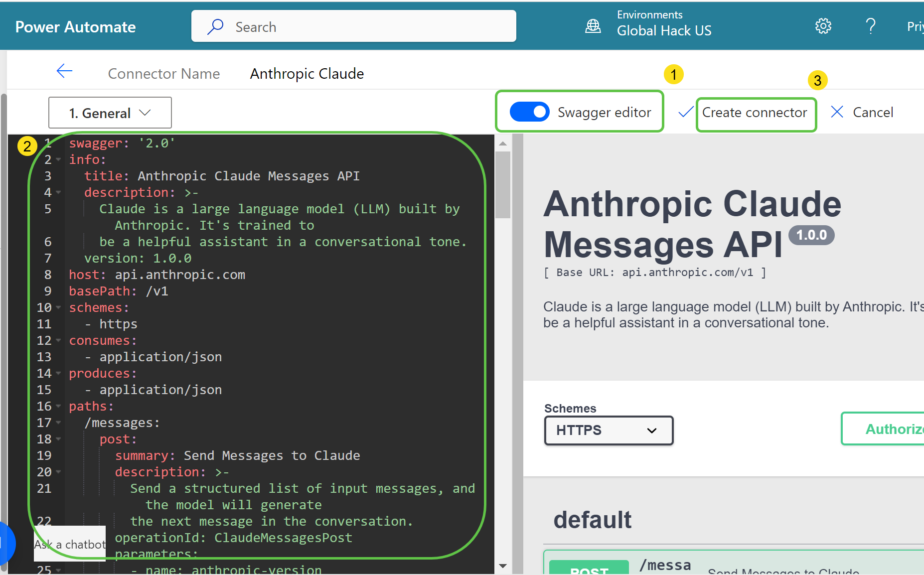Click the search magnifier icon
Image resolution: width=924 pixels, height=575 pixels.
215,26
